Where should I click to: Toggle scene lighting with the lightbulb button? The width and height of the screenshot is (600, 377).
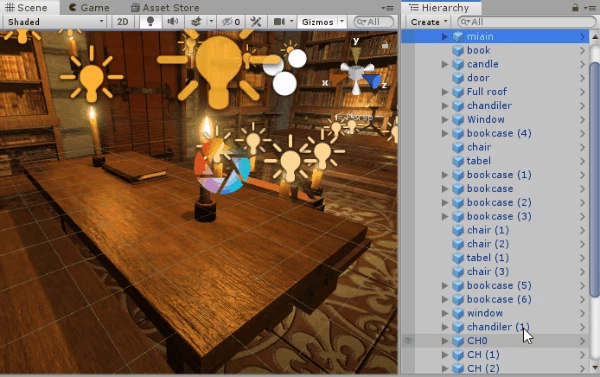(x=150, y=22)
